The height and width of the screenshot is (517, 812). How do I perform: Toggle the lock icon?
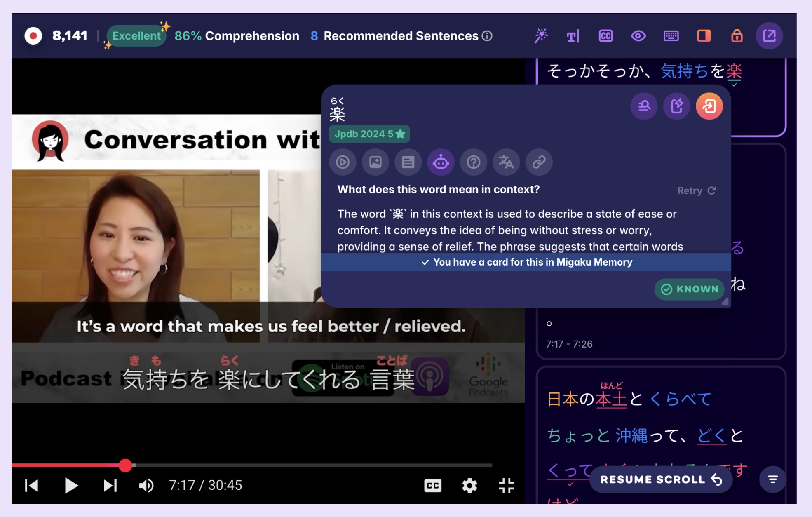[737, 36]
